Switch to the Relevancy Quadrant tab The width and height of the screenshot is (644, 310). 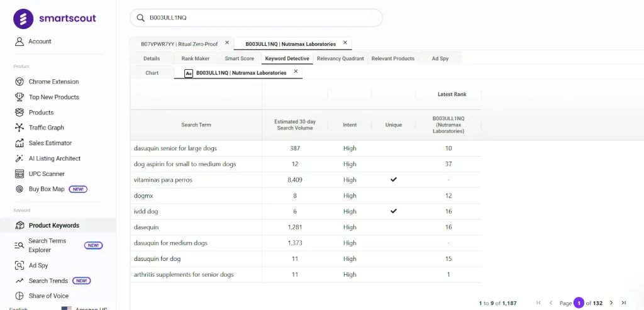tap(340, 58)
